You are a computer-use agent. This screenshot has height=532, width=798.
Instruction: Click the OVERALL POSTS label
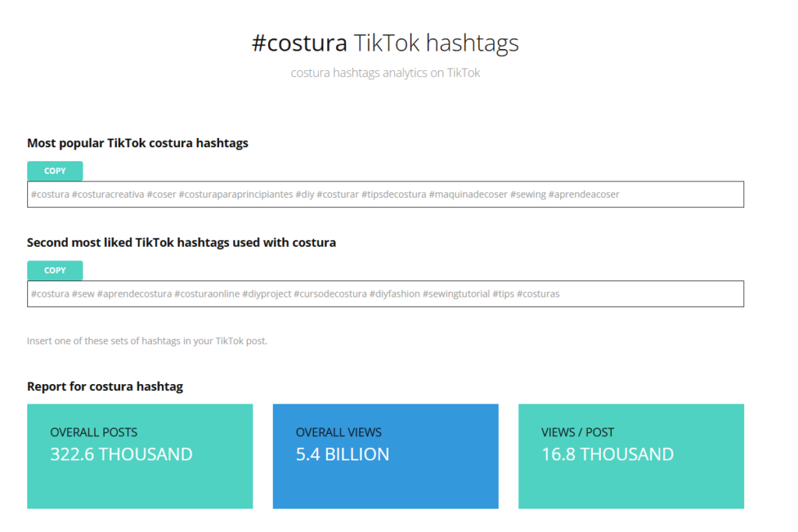point(94,432)
